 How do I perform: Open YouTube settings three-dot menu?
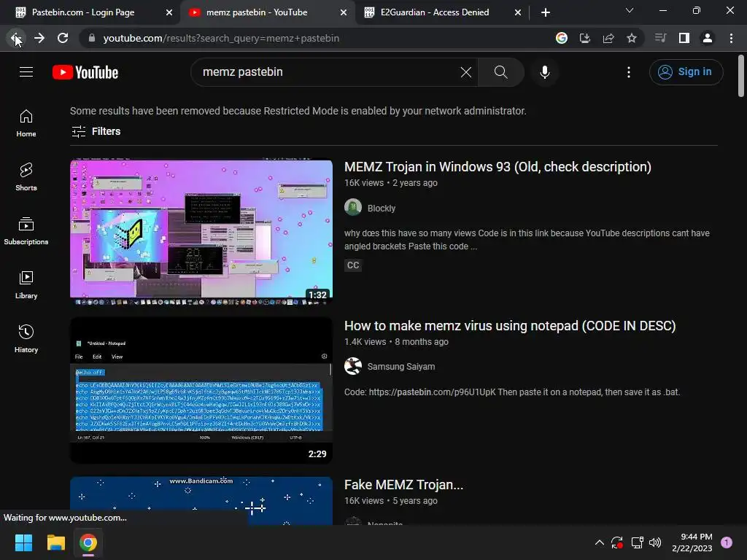point(629,72)
